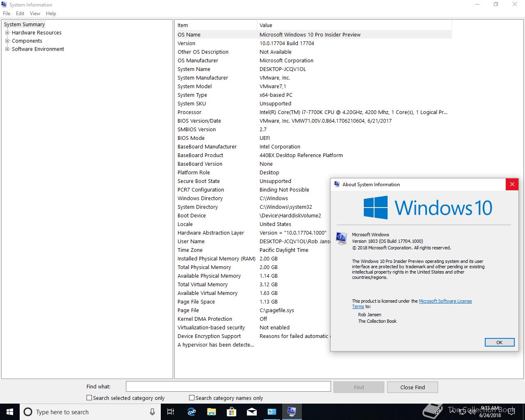Open the volume control in system tray

point(471,412)
